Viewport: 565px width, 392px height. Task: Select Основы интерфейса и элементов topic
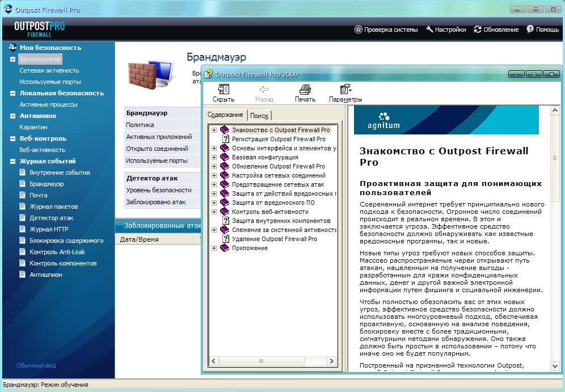pyautogui.click(x=284, y=148)
